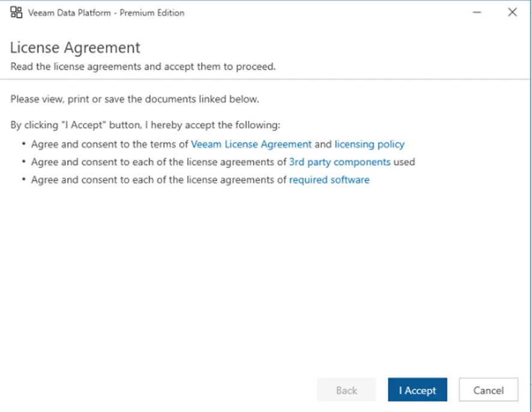The height and width of the screenshot is (412, 532).
Task: Click the 'Please view, print or save' sentence
Action: click(x=135, y=99)
